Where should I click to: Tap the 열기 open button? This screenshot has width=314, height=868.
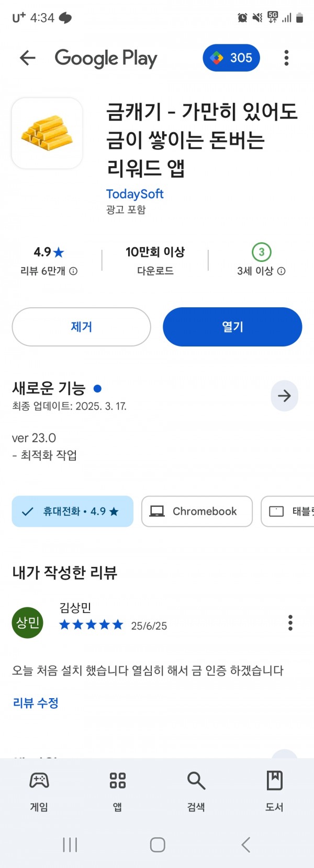pyautogui.click(x=232, y=327)
